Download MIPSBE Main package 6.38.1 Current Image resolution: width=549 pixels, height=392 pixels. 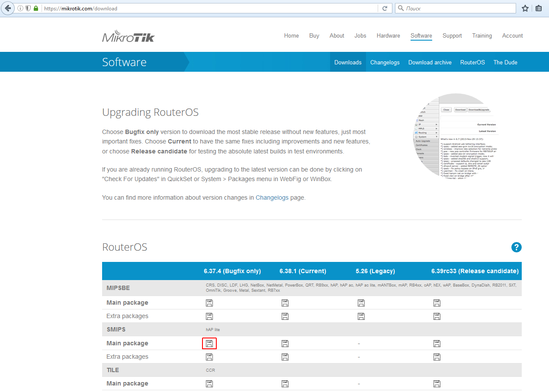pyautogui.click(x=285, y=303)
